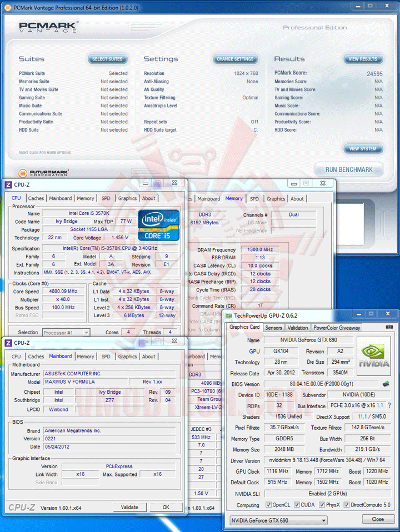Open the SPD tab in the Memory CPU-Z window
The image size is (400, 532).
(254, 199)
